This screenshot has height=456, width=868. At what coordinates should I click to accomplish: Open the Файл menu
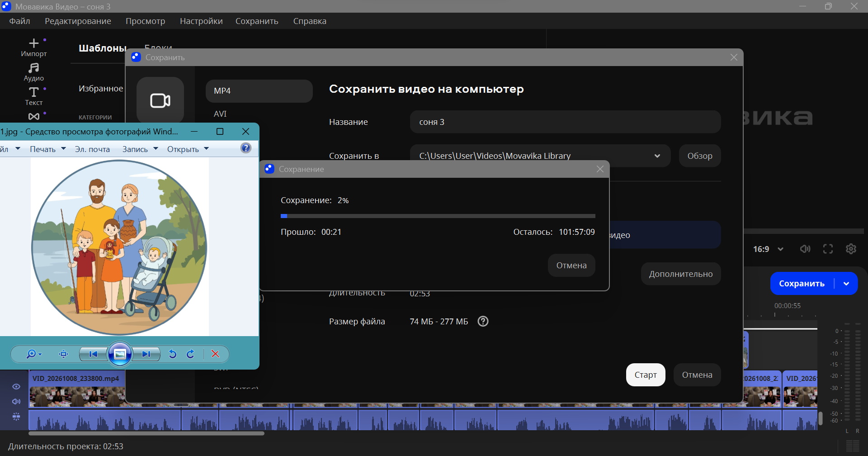[19, 21]
